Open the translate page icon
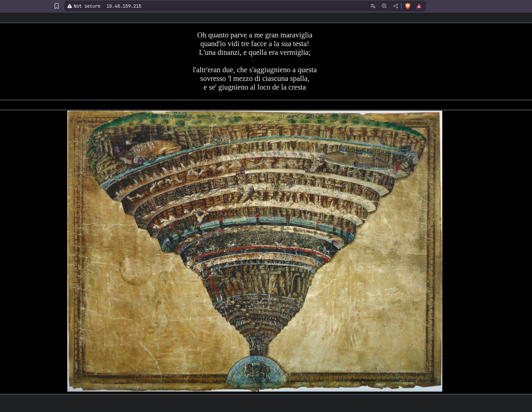Screen dimensions: 532x412 tap(373, 6)
